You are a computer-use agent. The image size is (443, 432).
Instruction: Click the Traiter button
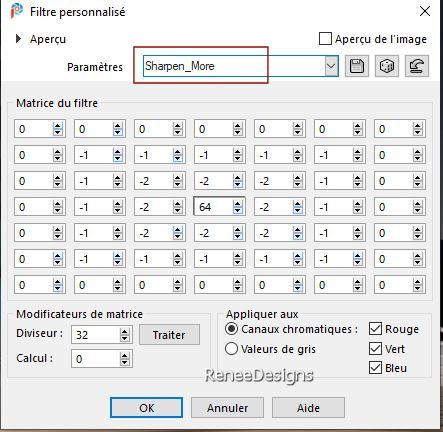[169, 335]
